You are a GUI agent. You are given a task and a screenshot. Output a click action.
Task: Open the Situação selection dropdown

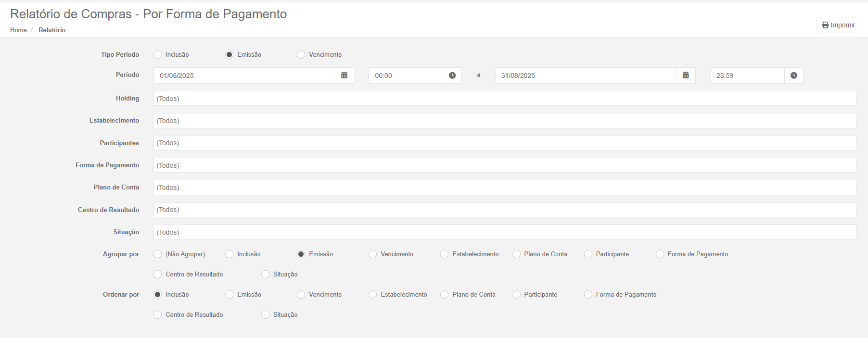coord(504,232)
